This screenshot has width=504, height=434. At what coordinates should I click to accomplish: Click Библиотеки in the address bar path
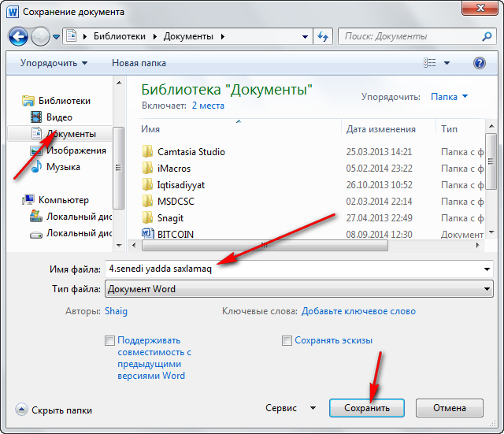(x=120, y=36)
